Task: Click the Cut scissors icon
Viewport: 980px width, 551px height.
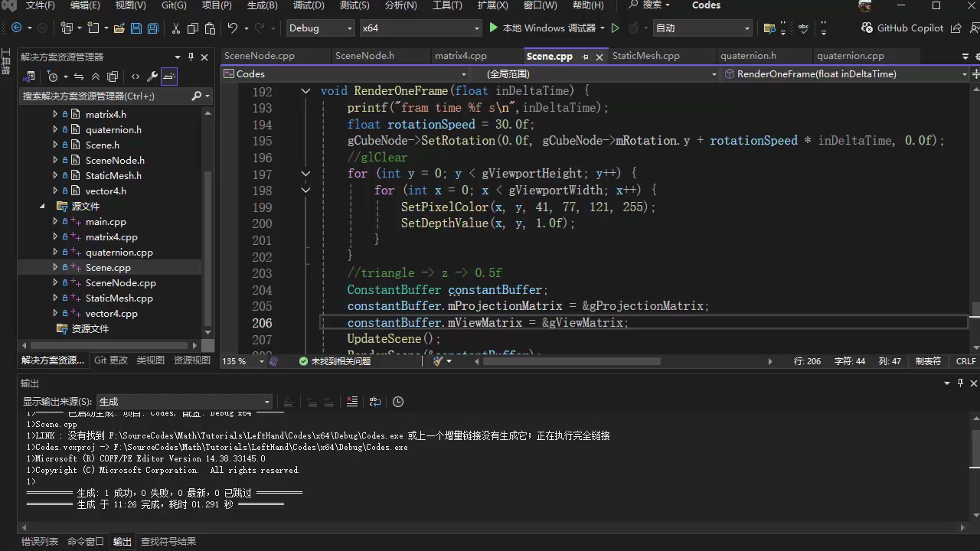Action: tap(175, 28)
